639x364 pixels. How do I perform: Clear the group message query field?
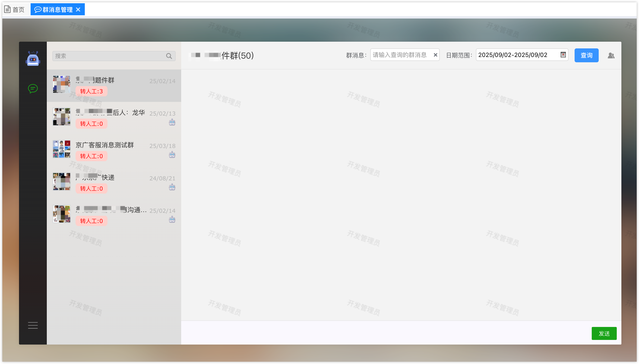tap(435, 55)
